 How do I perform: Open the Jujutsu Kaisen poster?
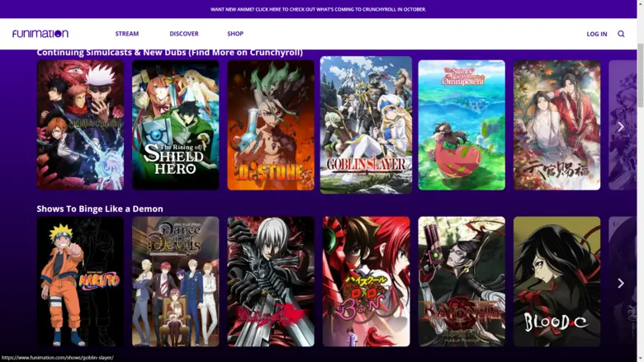point(80,125)
